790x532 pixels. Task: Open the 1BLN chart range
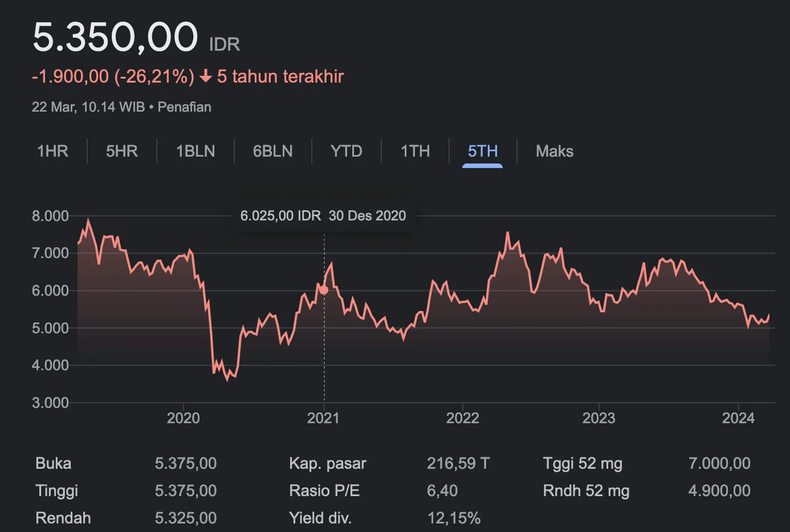[x=196, y=151]
